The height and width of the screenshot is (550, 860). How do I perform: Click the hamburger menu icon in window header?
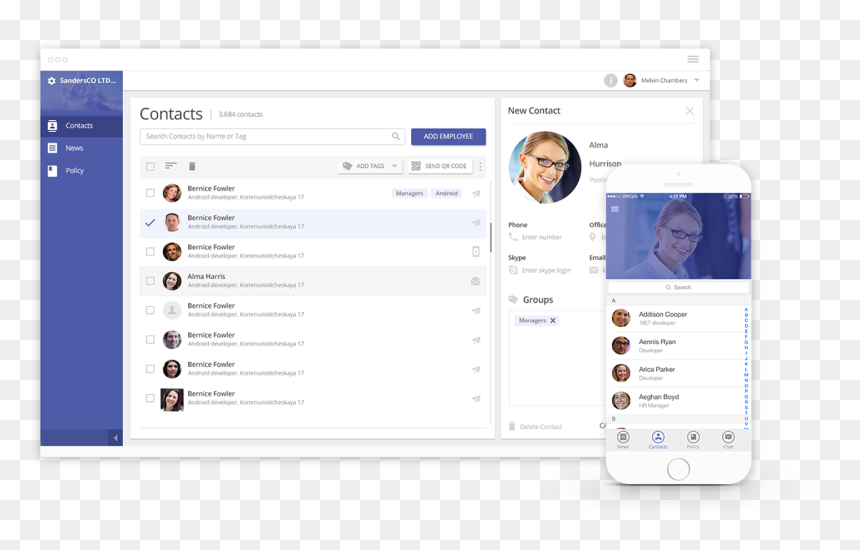pos(693,59)
